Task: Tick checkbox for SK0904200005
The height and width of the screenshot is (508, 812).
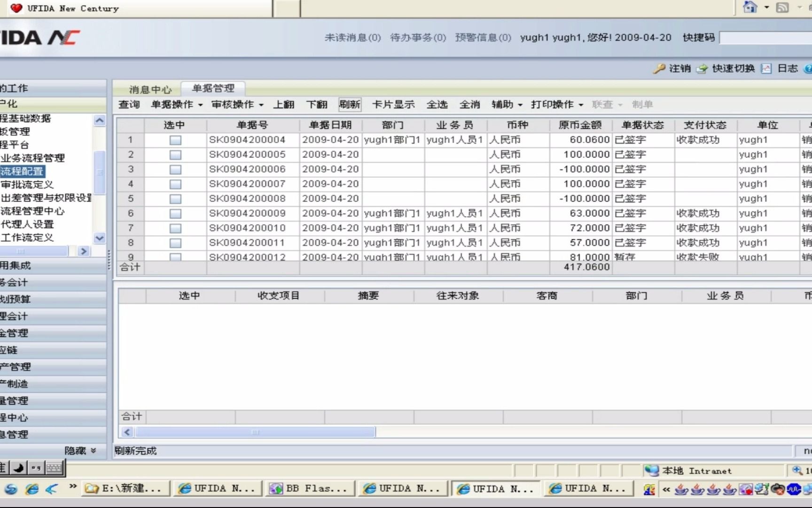Action: 175,155
